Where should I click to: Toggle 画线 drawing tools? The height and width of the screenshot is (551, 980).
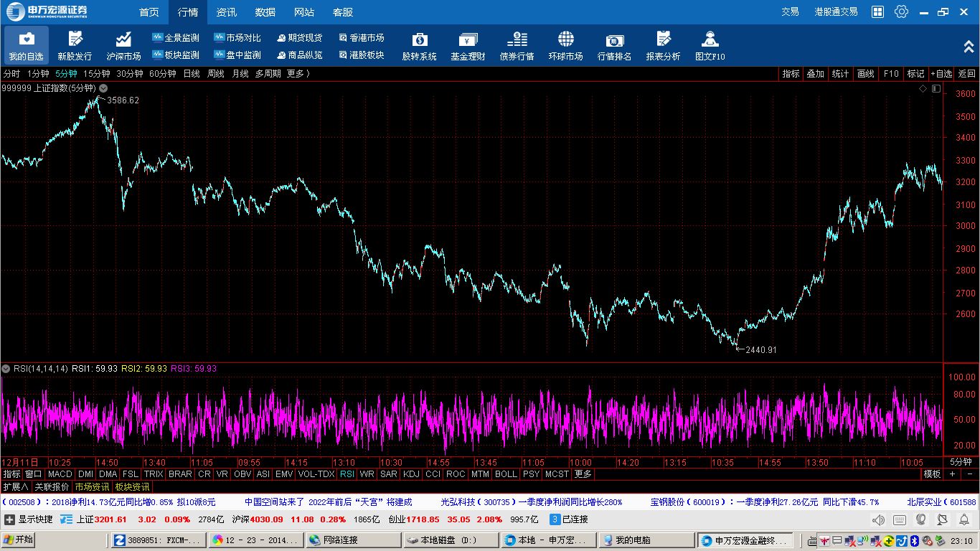click(x=866, y=73)
